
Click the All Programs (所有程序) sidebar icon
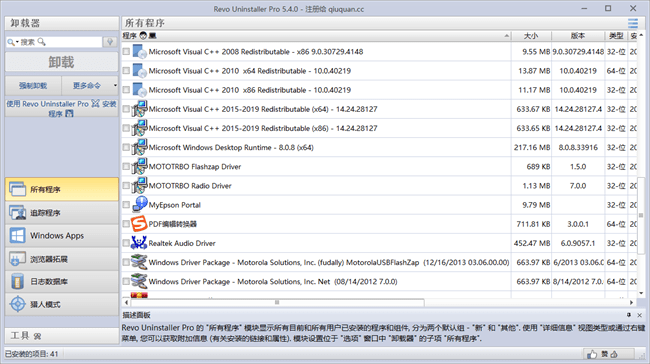(x=17, y=189)
